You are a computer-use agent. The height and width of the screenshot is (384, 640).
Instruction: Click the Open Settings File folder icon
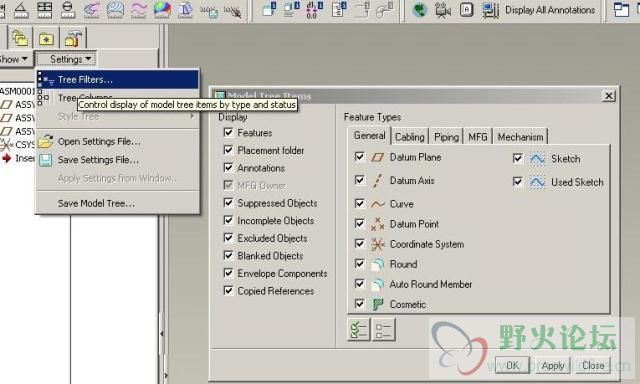coord(45,141)
